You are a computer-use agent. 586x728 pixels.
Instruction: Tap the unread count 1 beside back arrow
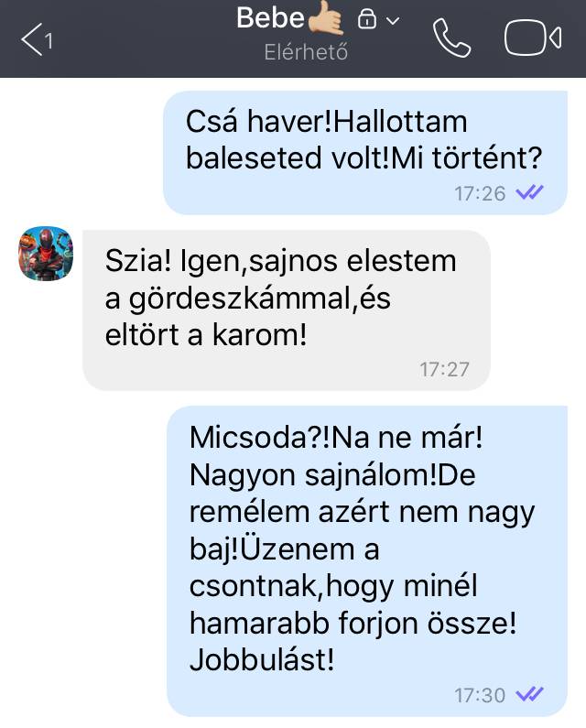(49, 41)
